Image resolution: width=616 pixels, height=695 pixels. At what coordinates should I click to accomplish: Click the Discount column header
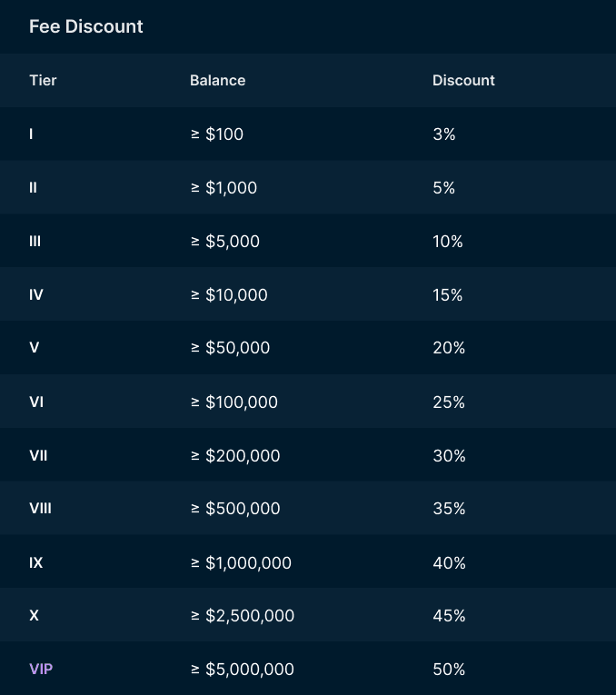point(463,80)
